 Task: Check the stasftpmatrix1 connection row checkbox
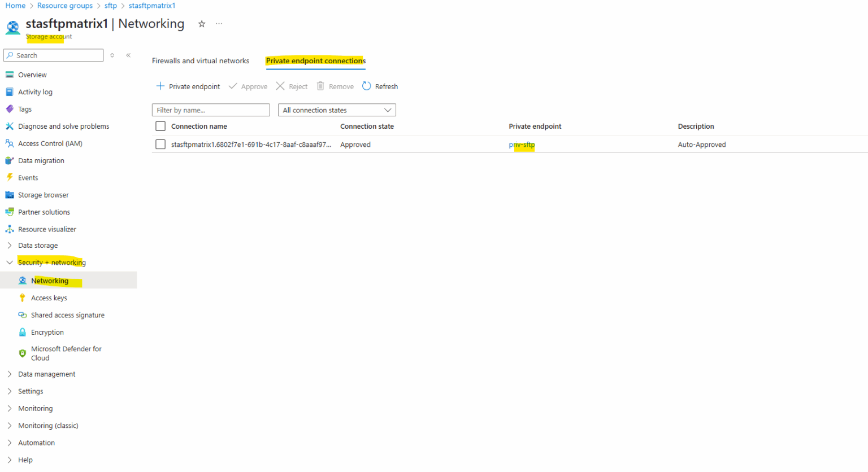coord(160,144)
